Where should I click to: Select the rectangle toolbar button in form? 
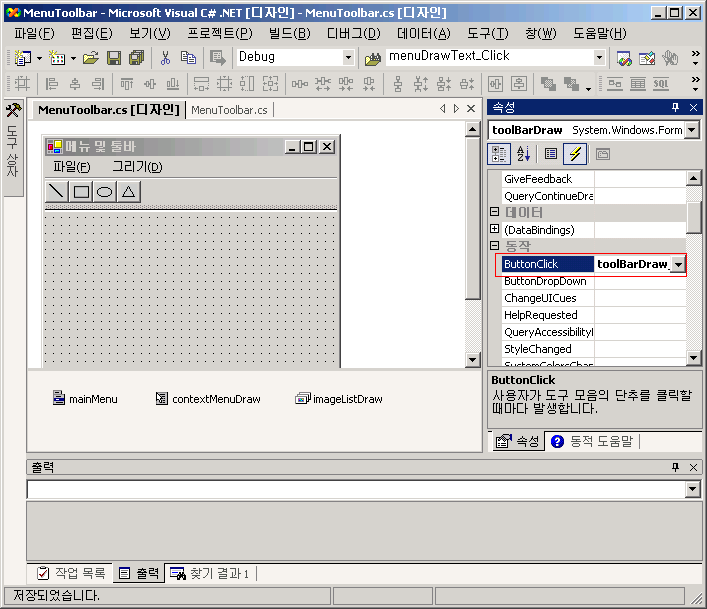click(81, 192)
